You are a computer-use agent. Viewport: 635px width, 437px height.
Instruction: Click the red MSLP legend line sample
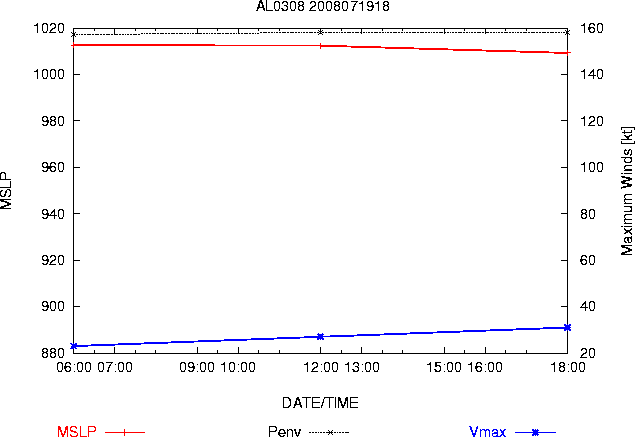125,433
